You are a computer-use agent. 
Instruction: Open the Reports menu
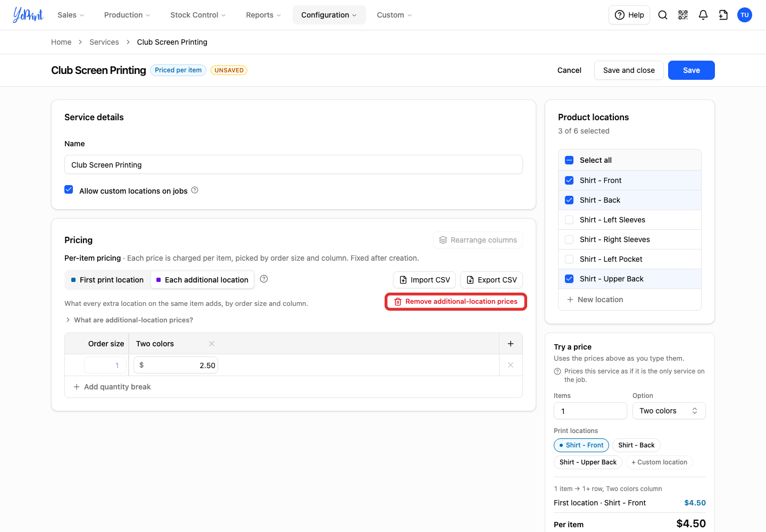(x=263, y=15)
